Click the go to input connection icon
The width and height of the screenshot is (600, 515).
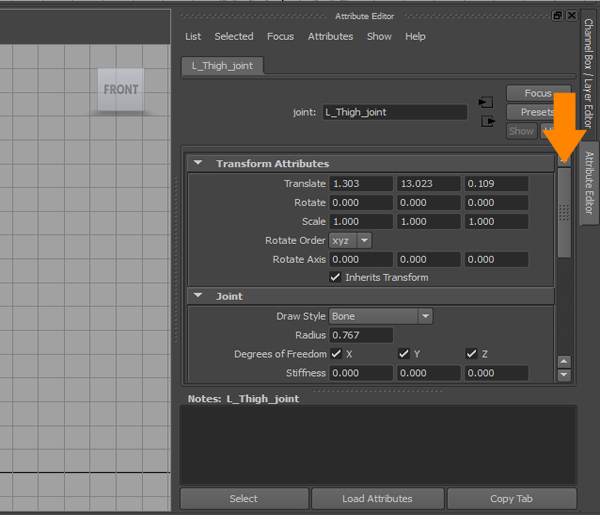(x=486, y=102)
